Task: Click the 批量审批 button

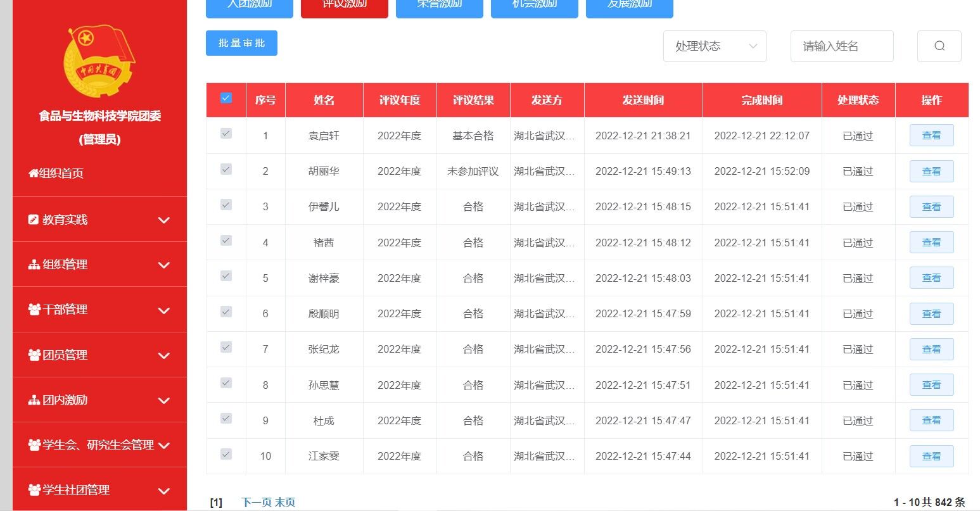Action: [x=241, y=43]
